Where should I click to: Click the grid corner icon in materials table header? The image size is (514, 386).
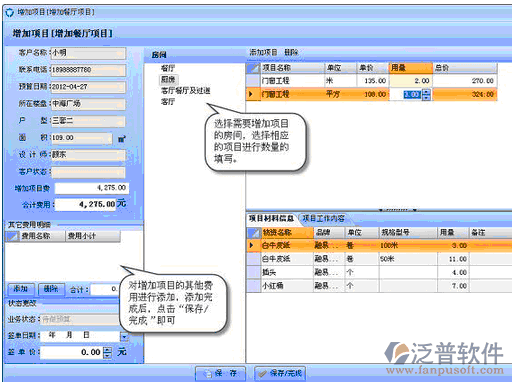[x=253, y=232]
